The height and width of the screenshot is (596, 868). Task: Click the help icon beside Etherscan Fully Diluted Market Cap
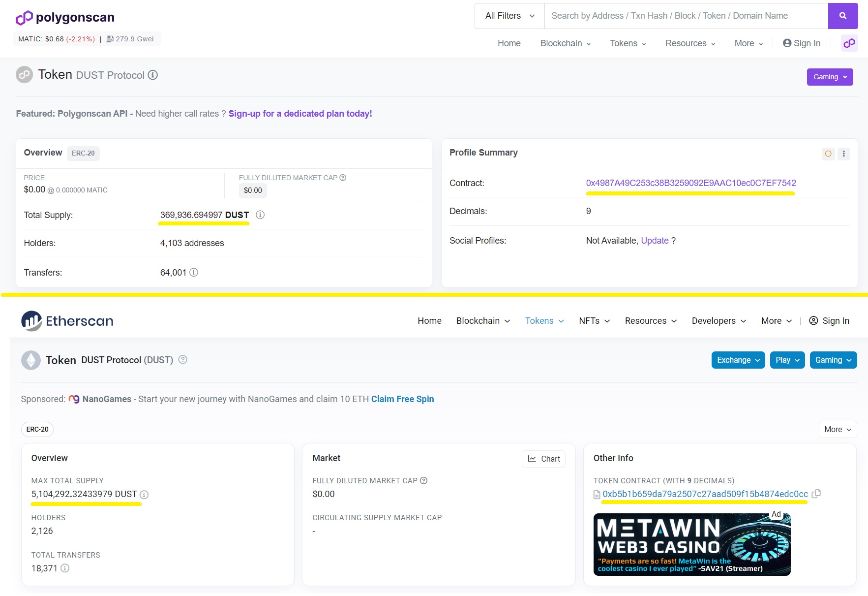coord(424,480)
